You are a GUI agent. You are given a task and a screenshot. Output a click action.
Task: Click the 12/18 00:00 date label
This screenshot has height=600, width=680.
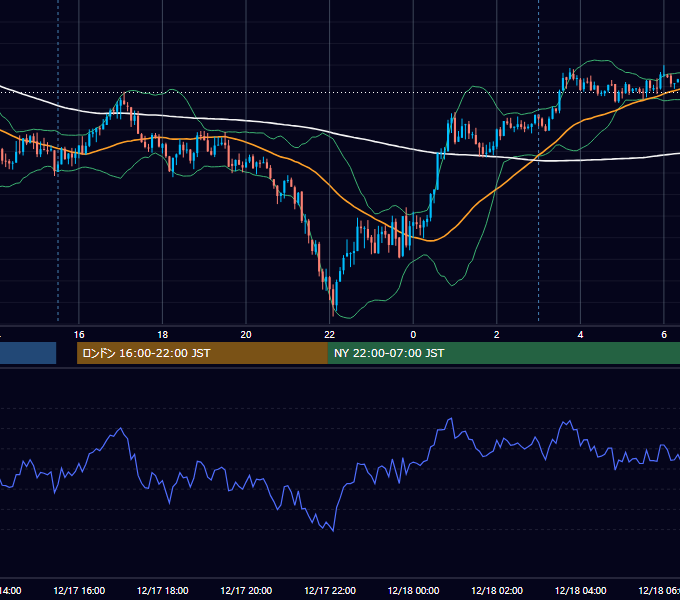pyautogui.click(x=413, y=590)
